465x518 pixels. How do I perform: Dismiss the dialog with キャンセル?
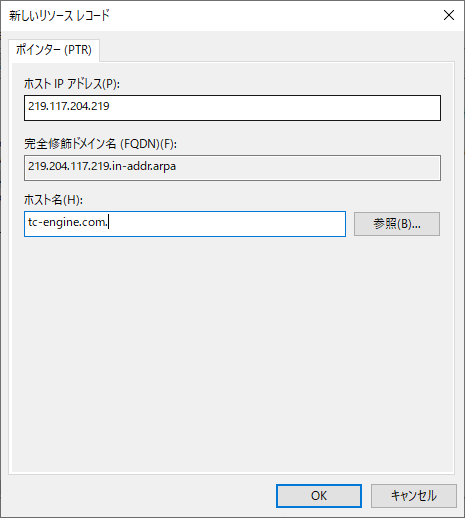coord(414,496)
